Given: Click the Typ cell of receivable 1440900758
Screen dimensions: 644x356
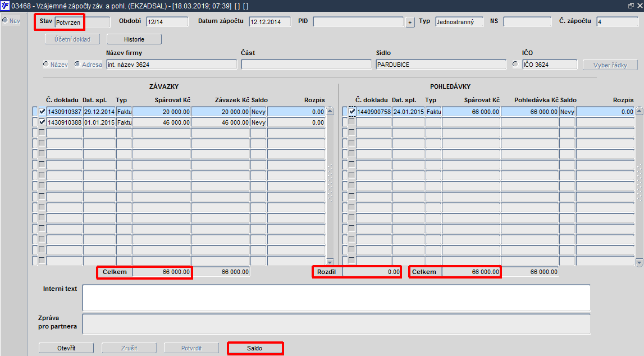Looking at the screenshot, I should tap(433, 112).
